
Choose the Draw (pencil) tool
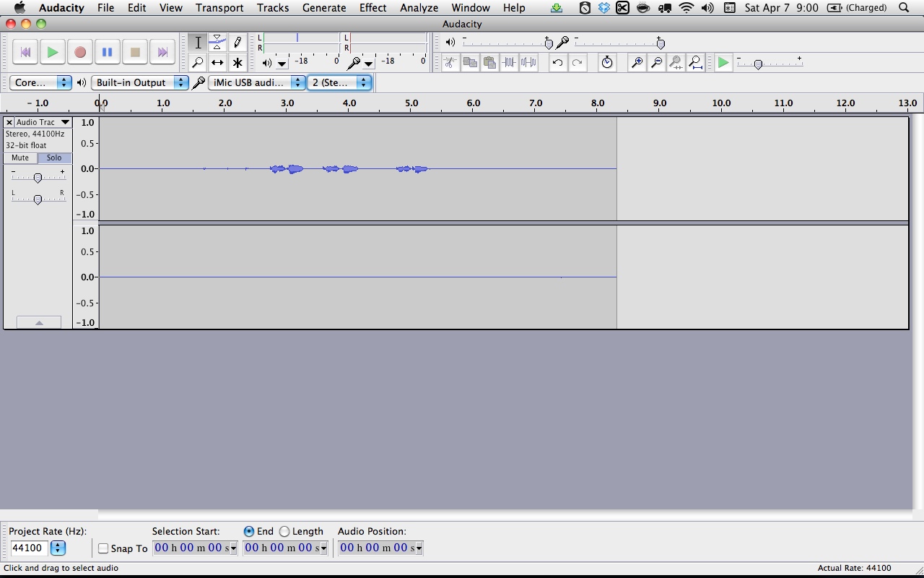[237, 43]
